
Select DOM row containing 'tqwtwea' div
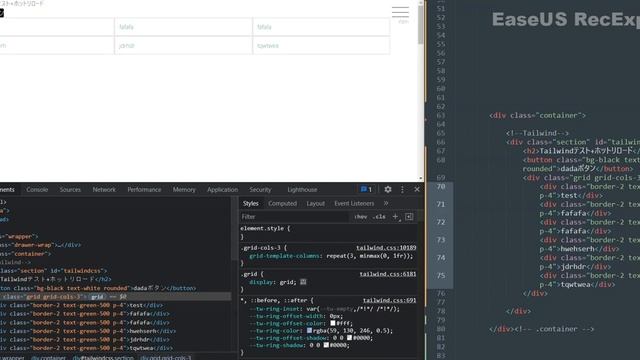pyautogui.click(x=115, y=348)
